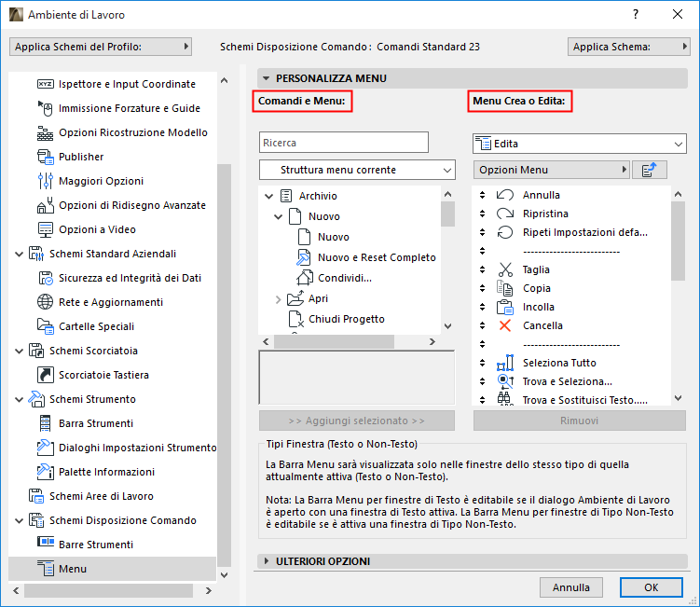Image resolution: width=700 pixels, height=607 pixels.
Task: Click the OK button
Action: tap(651, 587)
